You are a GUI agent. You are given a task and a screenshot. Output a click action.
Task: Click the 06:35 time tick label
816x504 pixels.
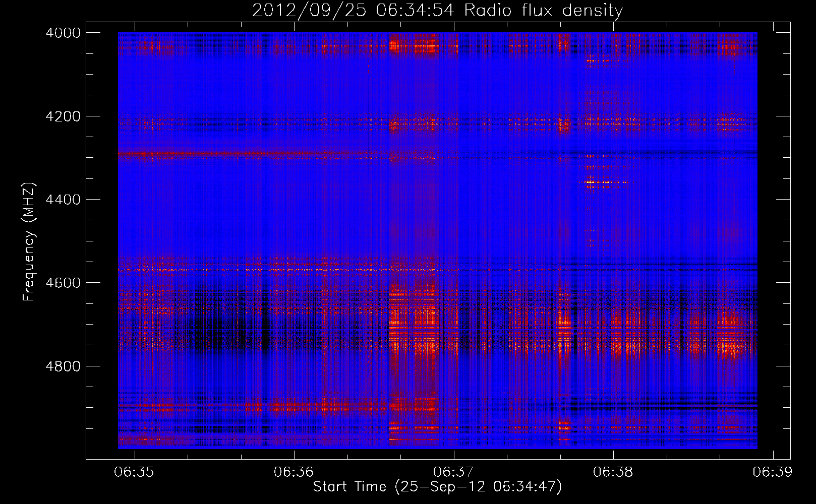click(134, 472)
